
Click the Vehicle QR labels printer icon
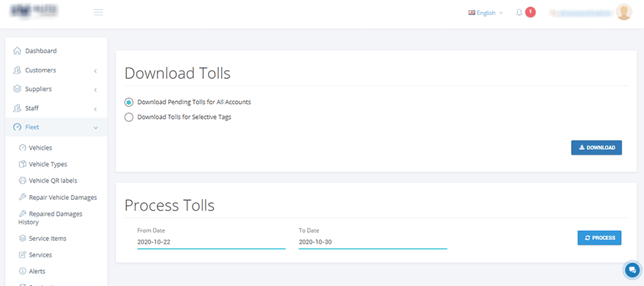pyautogui.click(x=23, y=181)
